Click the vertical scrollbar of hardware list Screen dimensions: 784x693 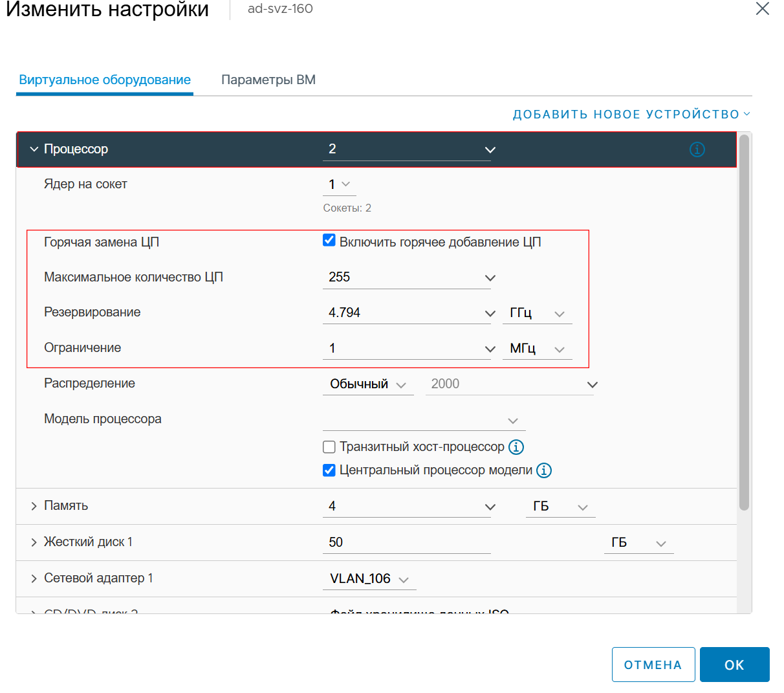[x=744, y=322]
